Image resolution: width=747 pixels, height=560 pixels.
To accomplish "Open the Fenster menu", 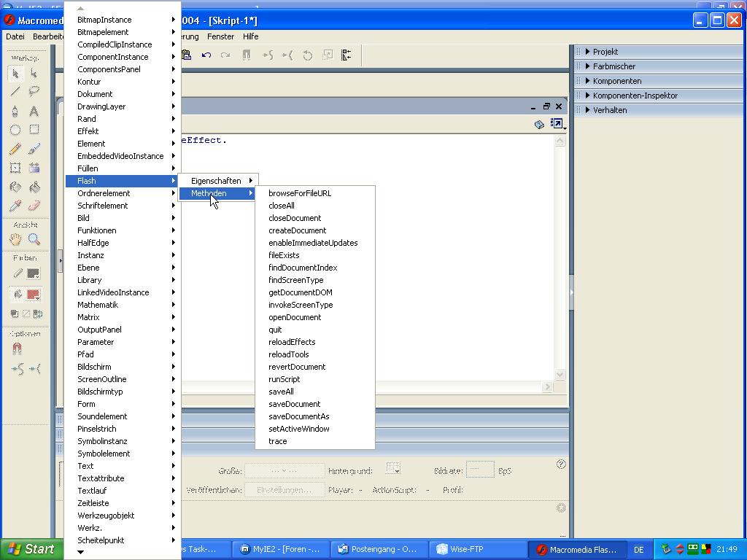I will pos(220,36).
